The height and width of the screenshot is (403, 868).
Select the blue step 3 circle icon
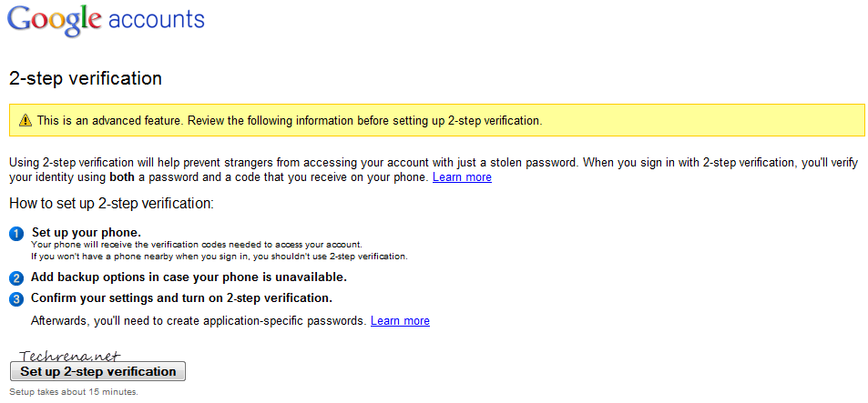[x=16, y=299]
